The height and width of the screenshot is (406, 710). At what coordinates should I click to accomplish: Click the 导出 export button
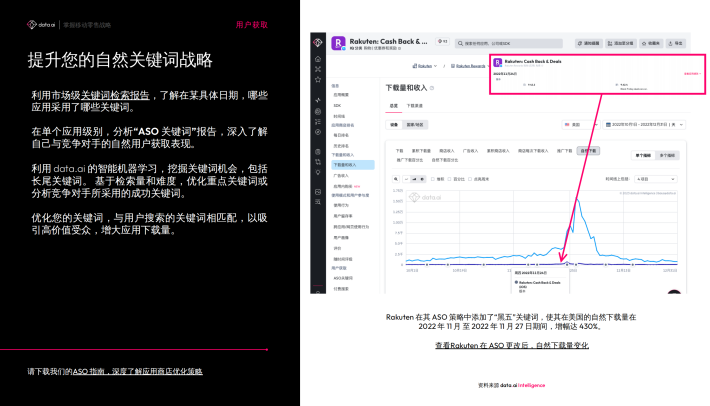pyautogui.click(x=676, y=43)
